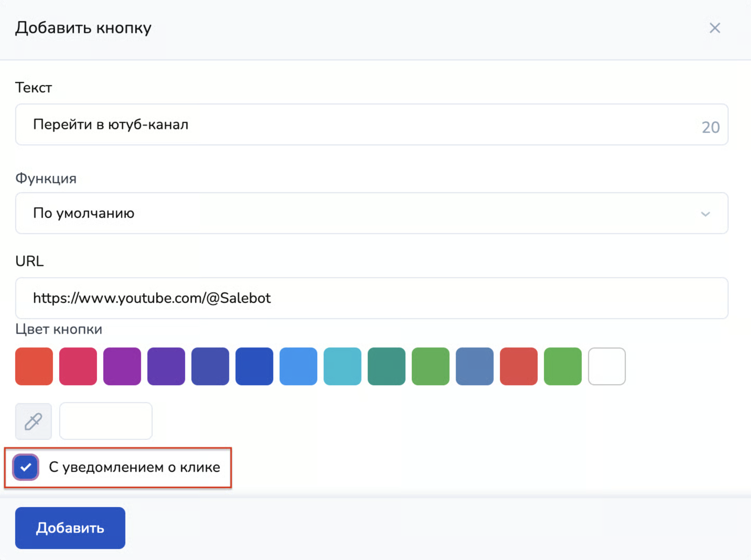Pick the muted steel blue swatch

[475, 366]
